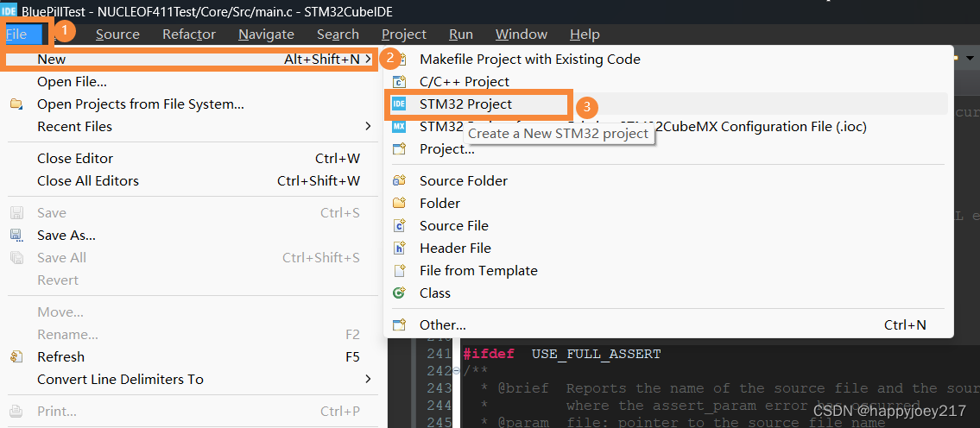980x428 pixels.
Task: Open the Search menu
Action: (x=338, y=35)
